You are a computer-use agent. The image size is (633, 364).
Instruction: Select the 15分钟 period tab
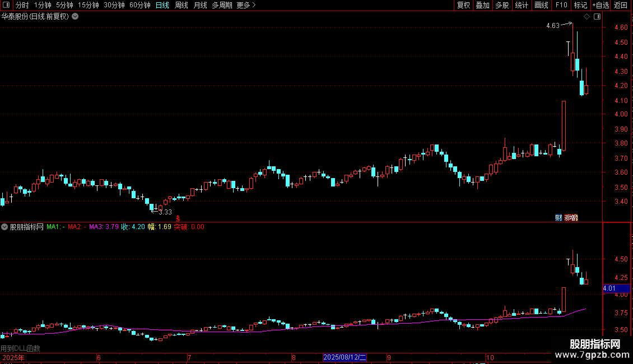(x=89, y=5)
